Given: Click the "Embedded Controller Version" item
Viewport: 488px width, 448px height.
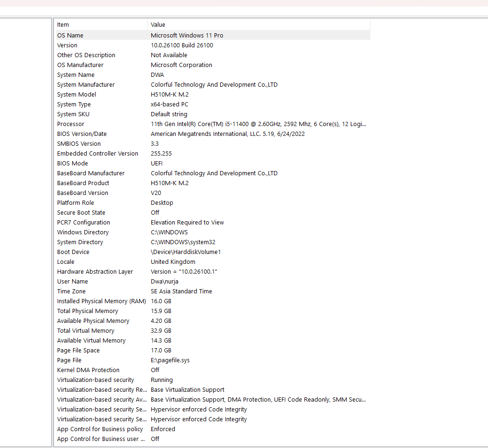Looking at the screenshot, I should pos(97,154).
